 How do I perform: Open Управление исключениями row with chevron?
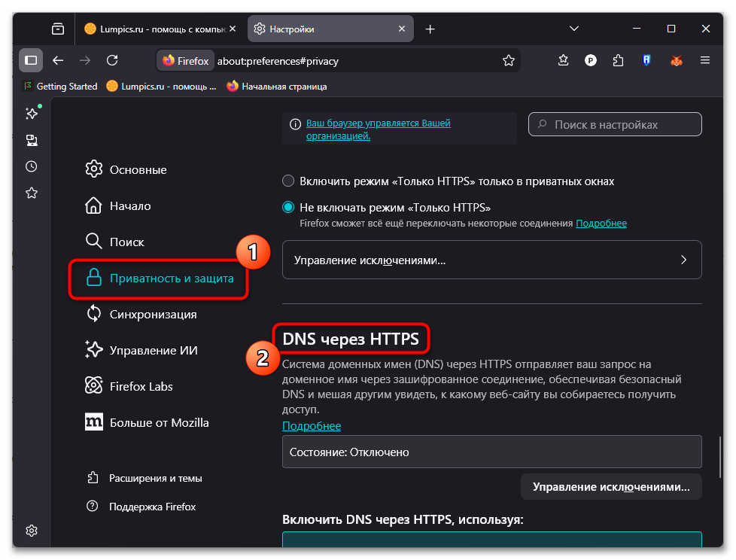(x=492, y=260)
